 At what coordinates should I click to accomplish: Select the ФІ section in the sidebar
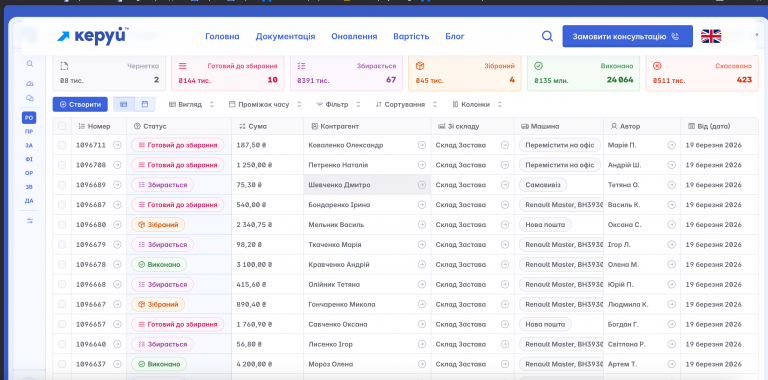coord(29,159)
